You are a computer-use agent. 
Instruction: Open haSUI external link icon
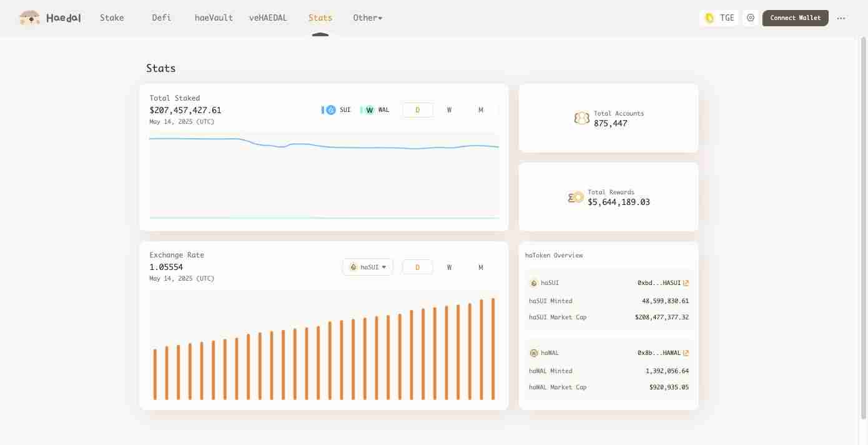[x=686, y=283]
